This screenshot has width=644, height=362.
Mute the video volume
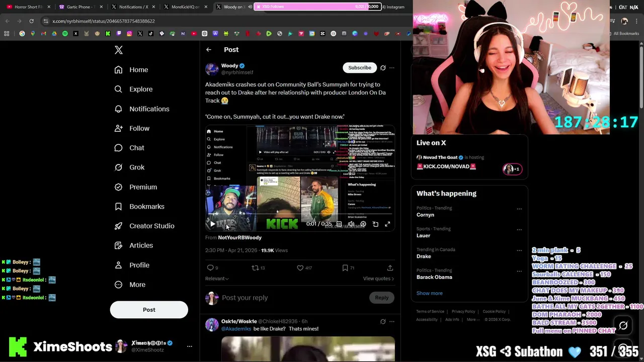tap(351, 224)
